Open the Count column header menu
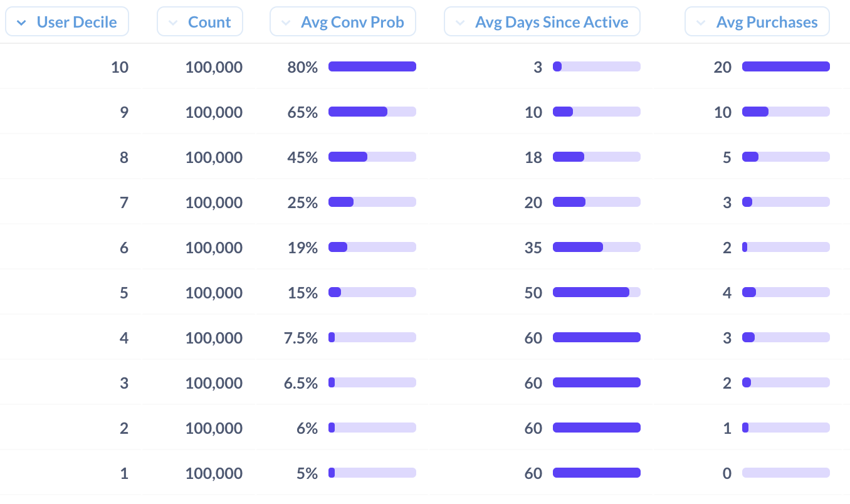This screenshot has width=850, height=504. pyautogui.click(x=200, y=22)
